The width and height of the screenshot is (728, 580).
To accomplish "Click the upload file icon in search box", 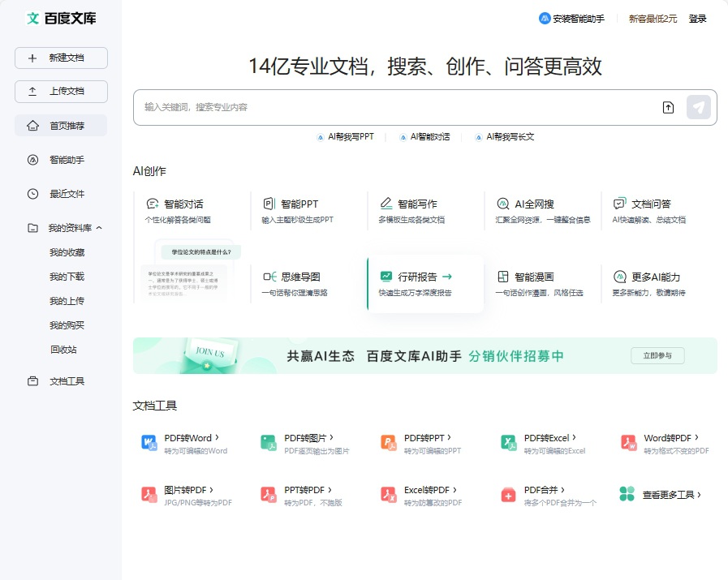I will click(668, 107).
